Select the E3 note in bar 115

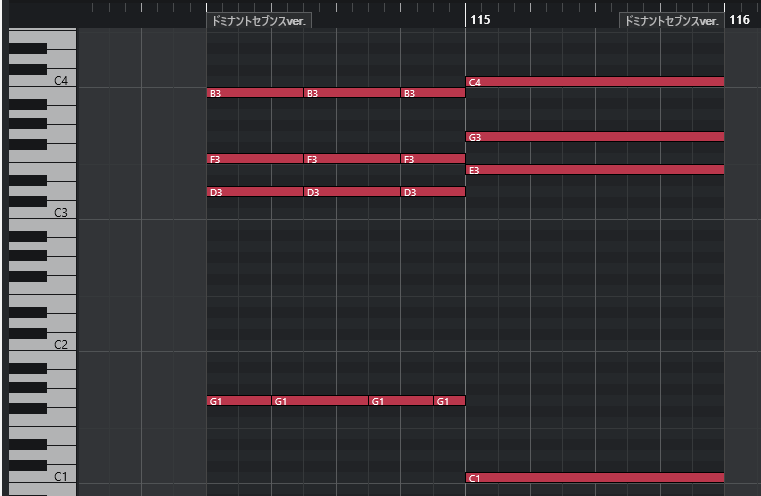click(x=595, y=170)
